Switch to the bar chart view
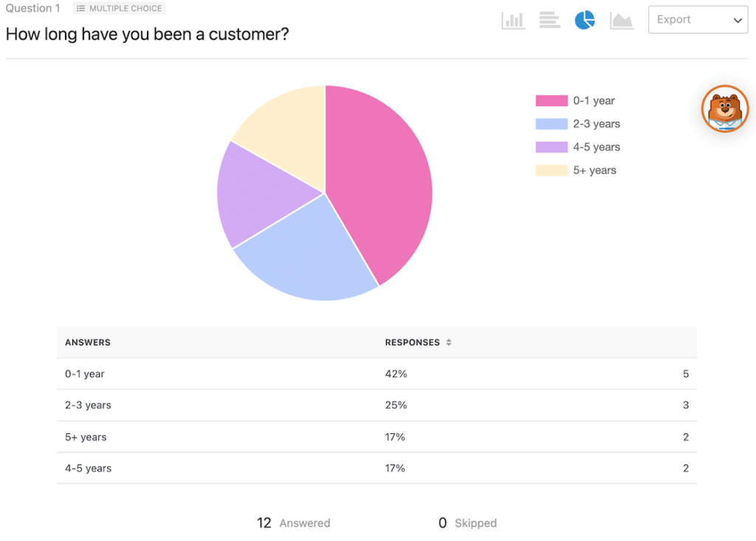The image size is (756, 541). point(513,20)
